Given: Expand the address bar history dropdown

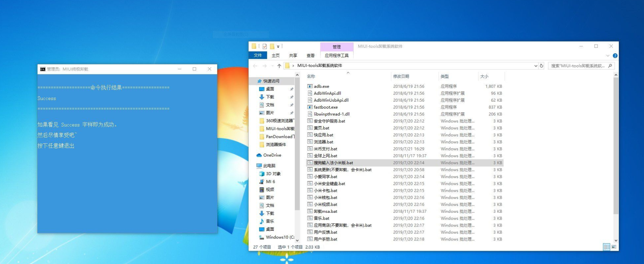Looking at the screenshot, I should pos(535,66).
